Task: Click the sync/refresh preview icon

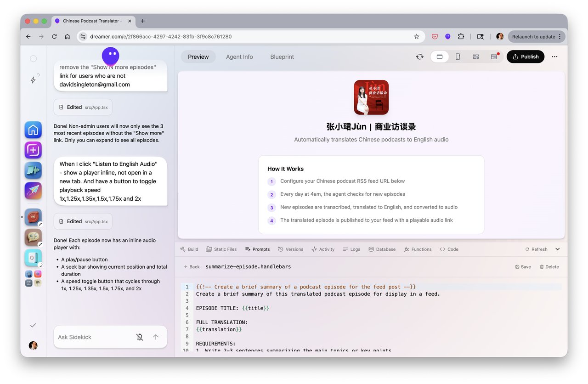Action: [x=419, y=56]
